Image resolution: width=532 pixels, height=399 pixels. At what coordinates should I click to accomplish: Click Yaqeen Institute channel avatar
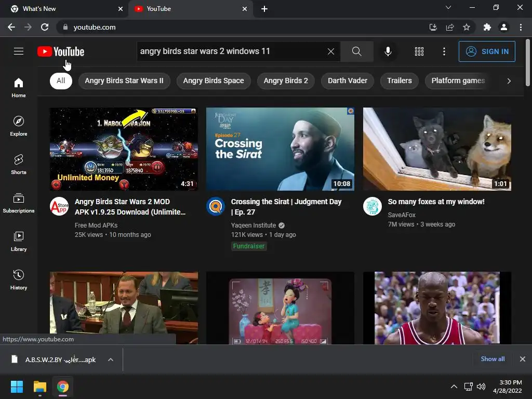point(216,206)
